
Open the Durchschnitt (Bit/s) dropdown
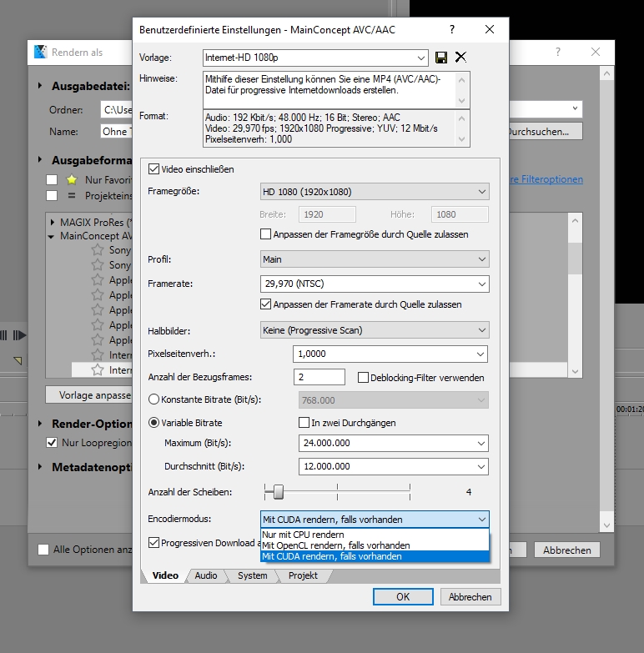pyautogui.click(x=481, y=466)
